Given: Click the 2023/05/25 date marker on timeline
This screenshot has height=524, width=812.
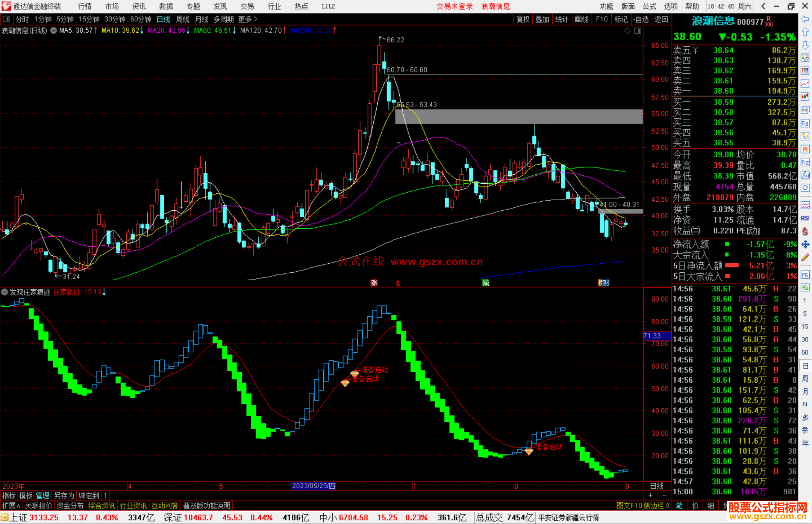Looking at the screenshot, I should (x=314, y=486).
